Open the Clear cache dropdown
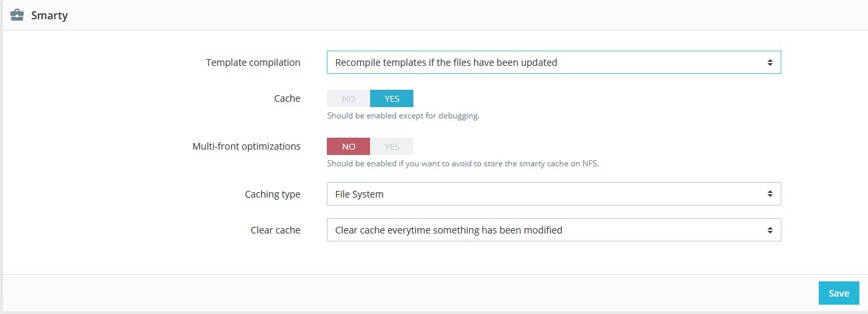 (552, 230)
